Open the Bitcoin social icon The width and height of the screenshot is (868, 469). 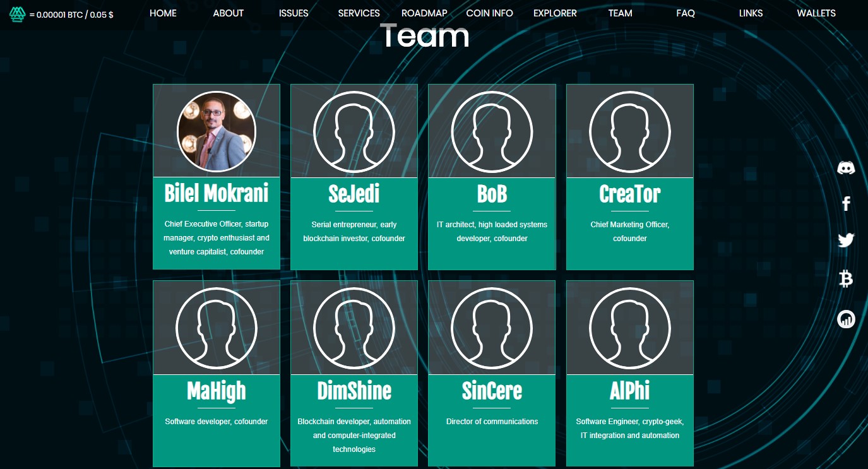[x=846, y=278]
